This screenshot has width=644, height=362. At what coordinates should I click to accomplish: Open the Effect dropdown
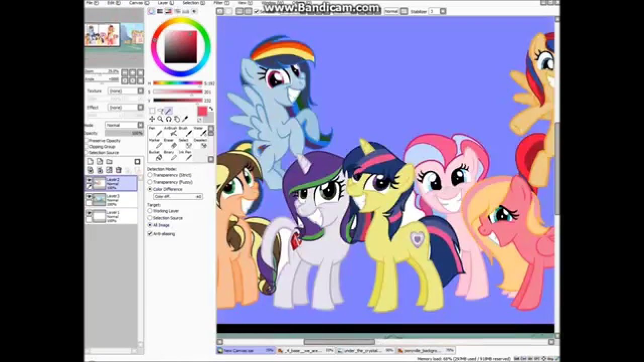tap(126, 107)
